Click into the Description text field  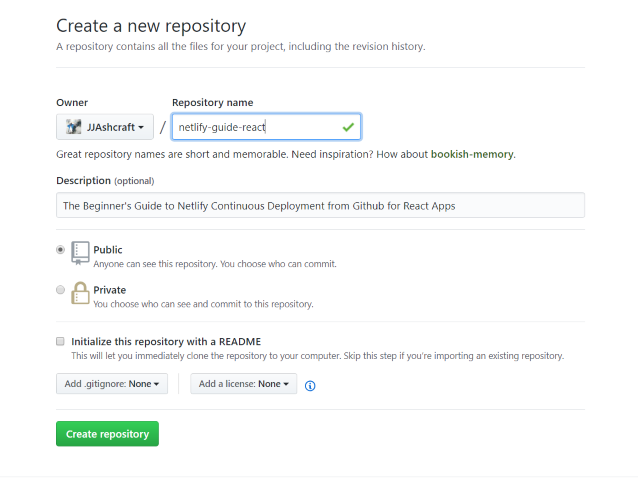coord(320,205)
